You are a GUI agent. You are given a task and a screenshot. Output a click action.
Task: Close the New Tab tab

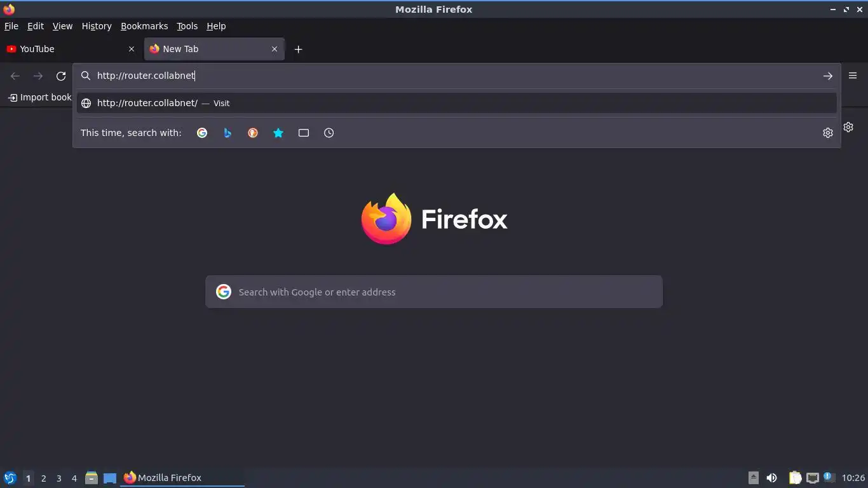275,49
